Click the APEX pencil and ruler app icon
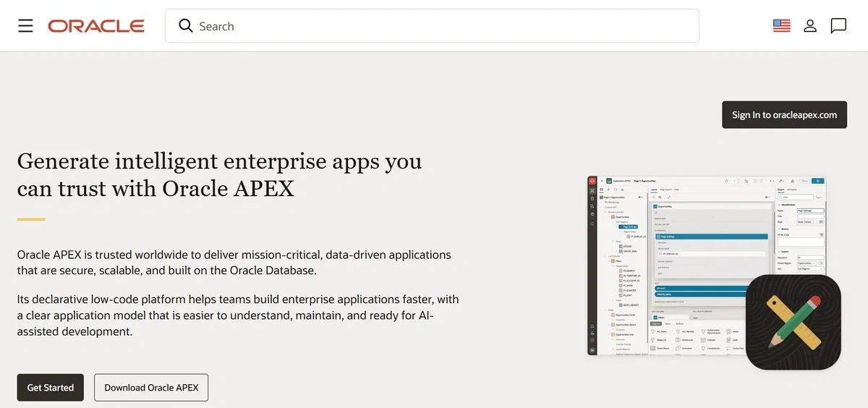868x408 pixels. [x=793, y=323]
